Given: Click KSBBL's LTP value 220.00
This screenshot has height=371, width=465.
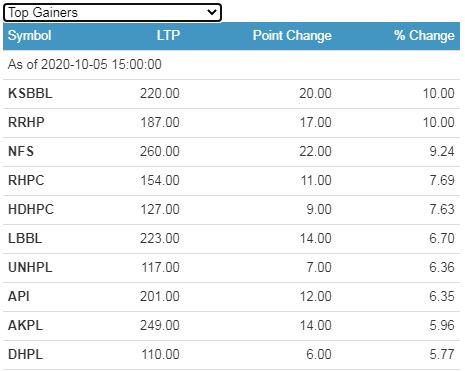Looking at the screenshot, I should 160,93.
